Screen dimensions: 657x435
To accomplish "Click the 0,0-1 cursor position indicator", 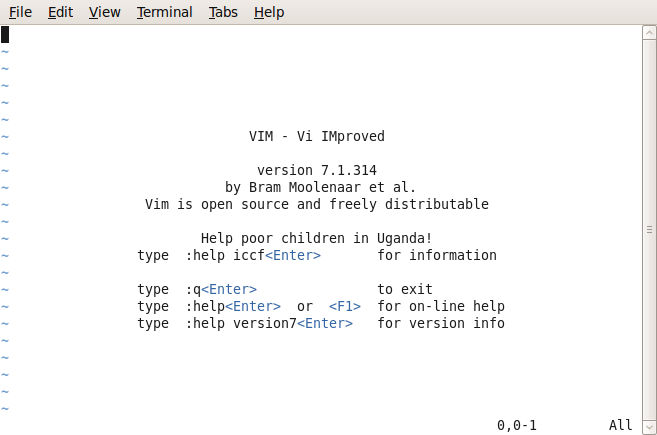I will (x=517, y=425).
